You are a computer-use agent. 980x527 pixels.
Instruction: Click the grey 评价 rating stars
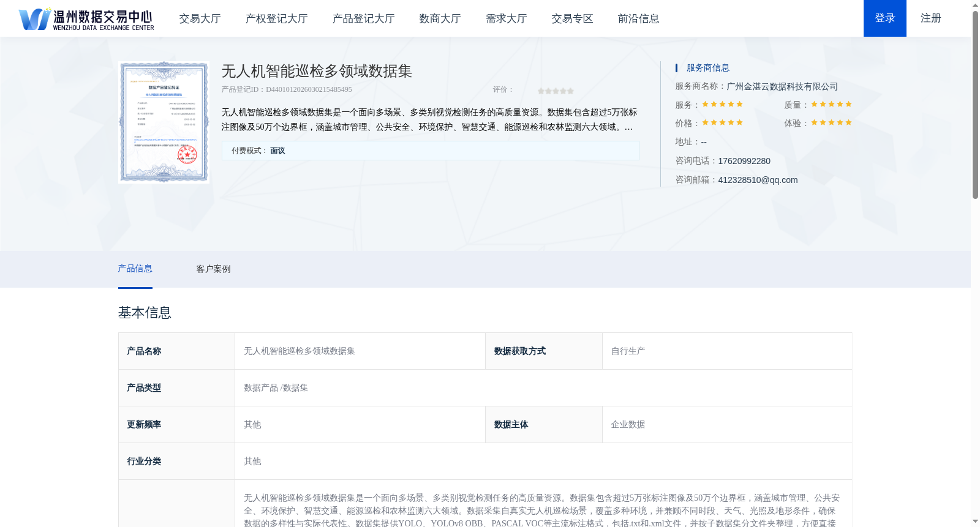click(x=556, y=91)
